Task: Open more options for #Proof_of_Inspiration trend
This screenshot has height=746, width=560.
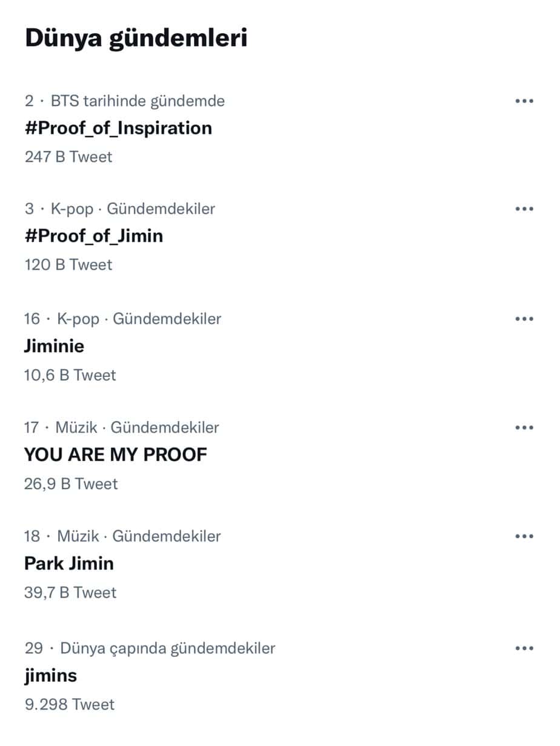Action: [524, 101]
